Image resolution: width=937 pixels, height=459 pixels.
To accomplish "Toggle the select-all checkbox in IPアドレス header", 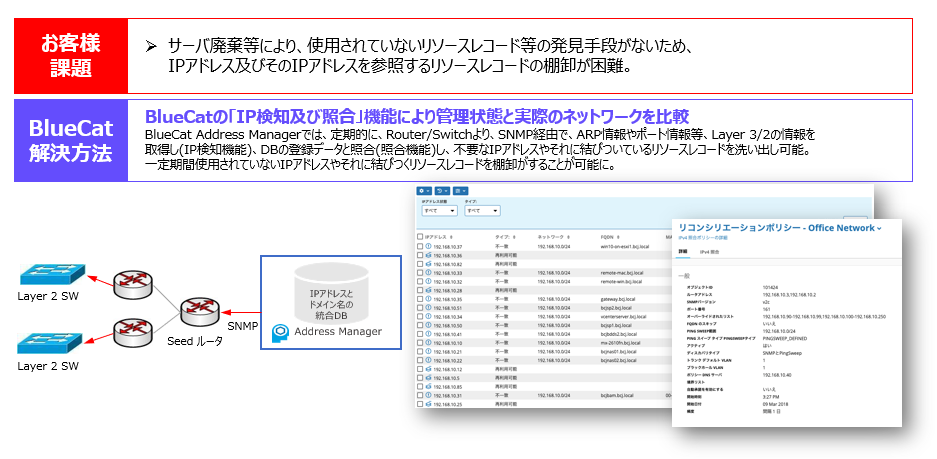I will point(419,236).
